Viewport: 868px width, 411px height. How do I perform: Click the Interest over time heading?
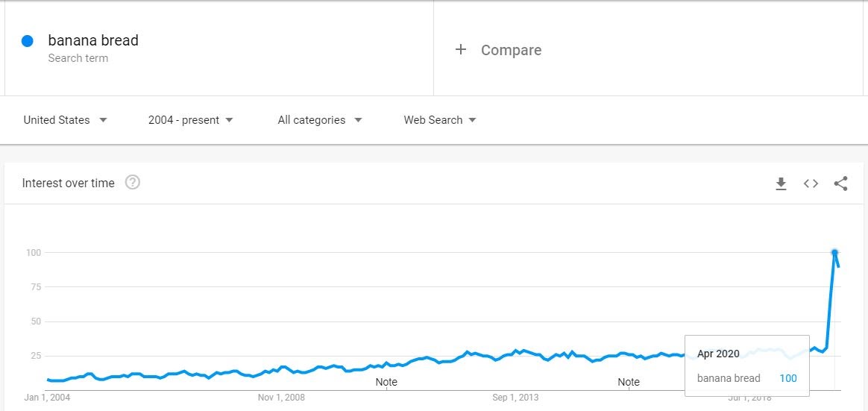[x=68, y=183]
